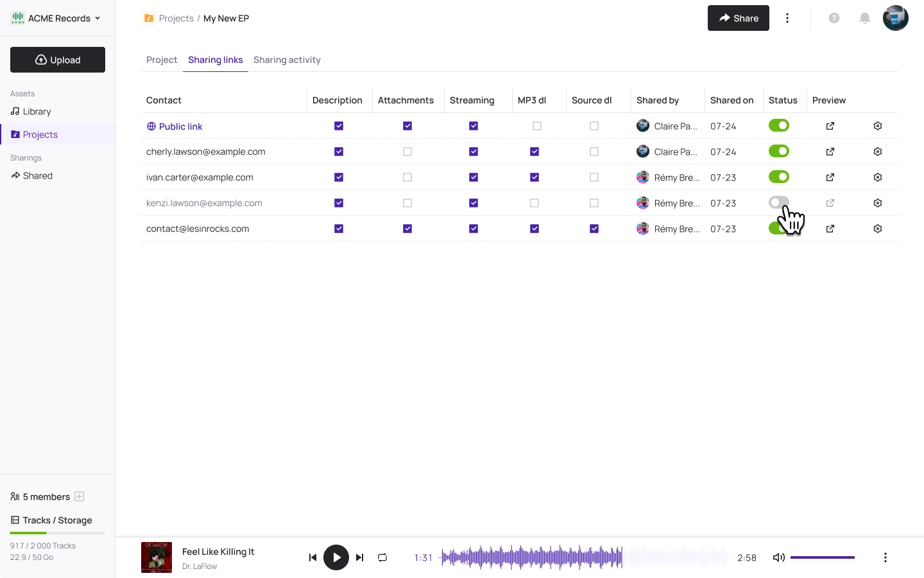Screen dimensions: 924x578
Task: Open the user profile avatar
Action: pos(896,18)
